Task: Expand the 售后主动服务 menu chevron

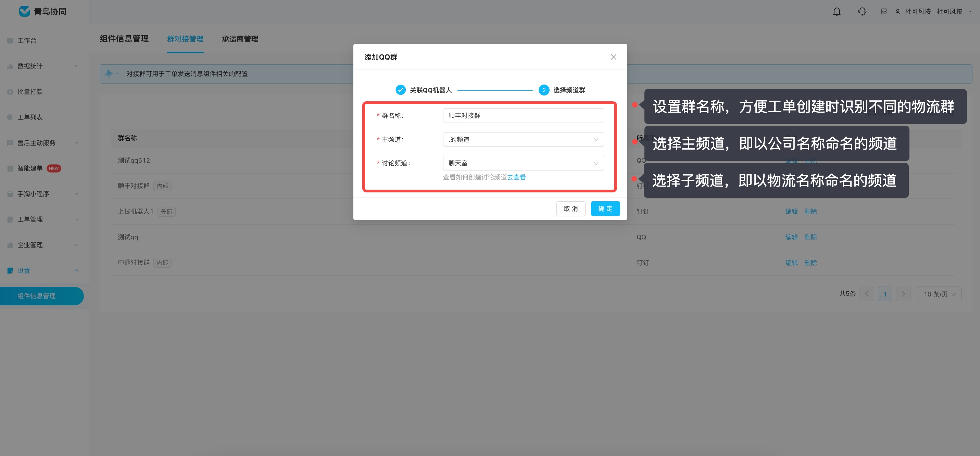Action: [x=76, y=143]
